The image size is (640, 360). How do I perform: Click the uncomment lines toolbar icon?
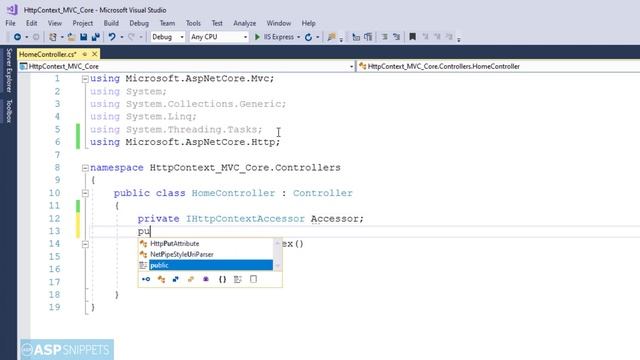396,37
